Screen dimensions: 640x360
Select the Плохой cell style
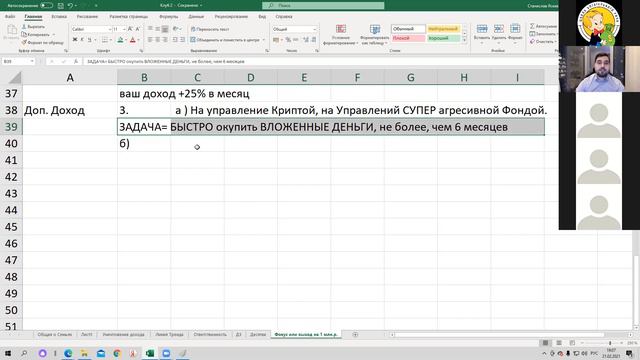pos(408,38)
